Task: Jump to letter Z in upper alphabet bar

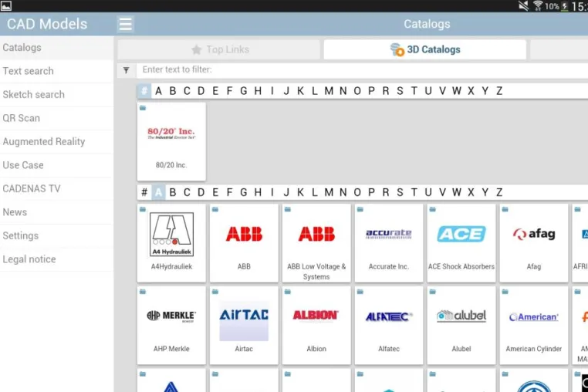Action: coord(499,91)
